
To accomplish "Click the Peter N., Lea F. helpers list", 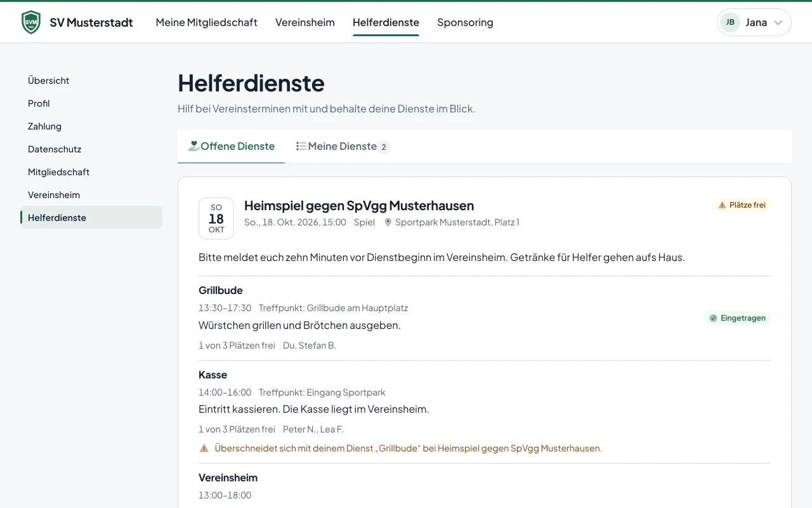I will pos(313,429).
